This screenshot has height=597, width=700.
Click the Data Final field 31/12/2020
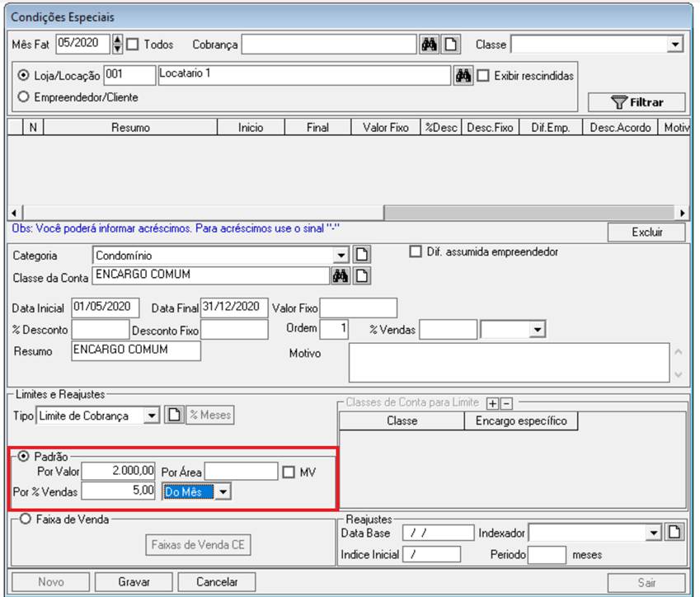234,308
